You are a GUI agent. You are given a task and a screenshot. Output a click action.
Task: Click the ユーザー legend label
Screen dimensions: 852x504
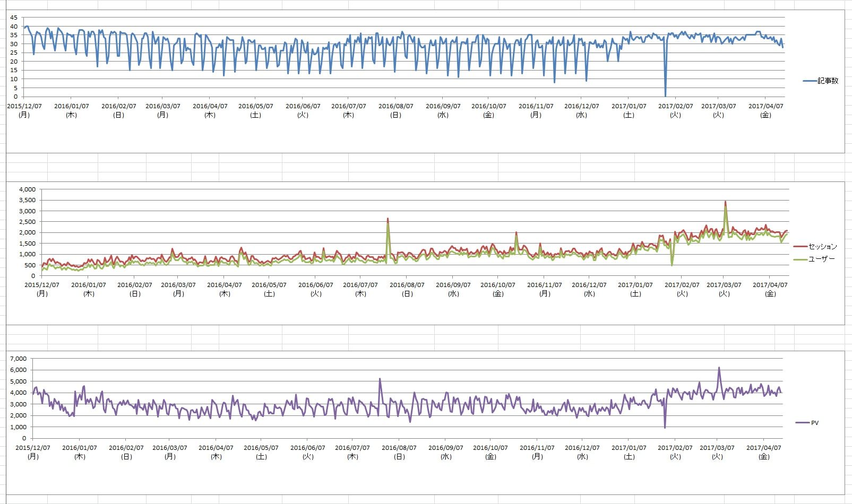coord(821,259)
